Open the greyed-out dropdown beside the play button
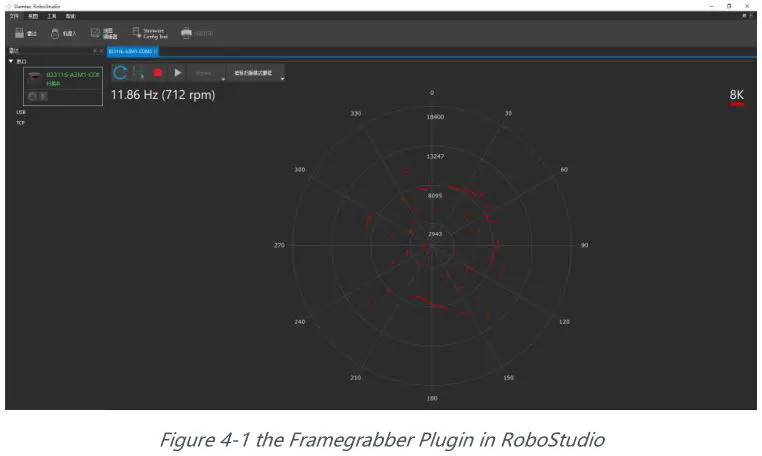 click(x=207, y=73)
